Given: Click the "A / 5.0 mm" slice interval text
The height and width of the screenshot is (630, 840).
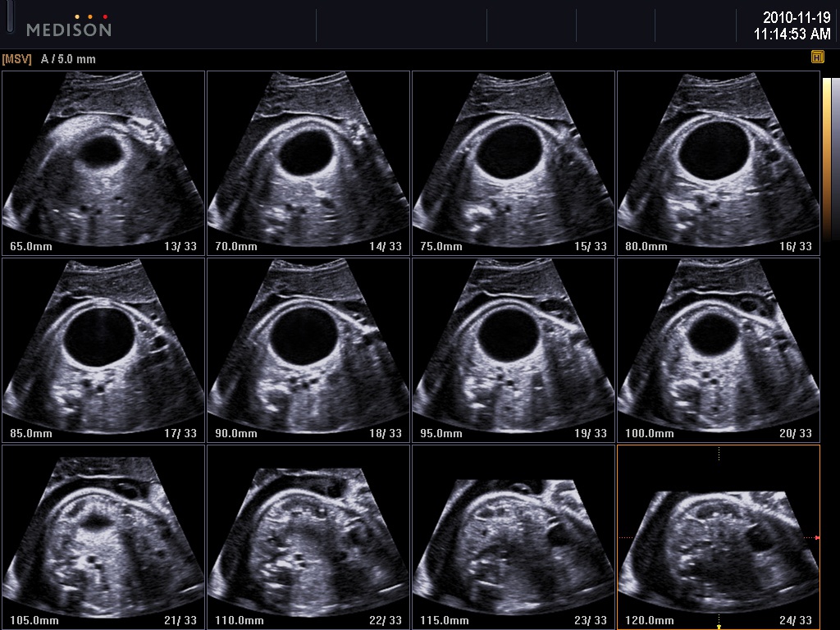Looking at the screenshot, I should 68,59.
